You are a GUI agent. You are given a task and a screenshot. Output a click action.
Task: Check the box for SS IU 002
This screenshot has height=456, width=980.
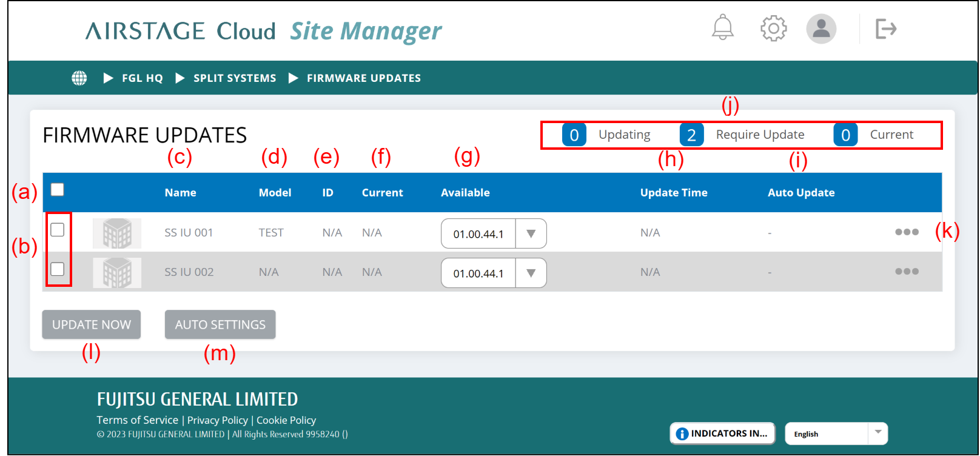pos(58,269)
